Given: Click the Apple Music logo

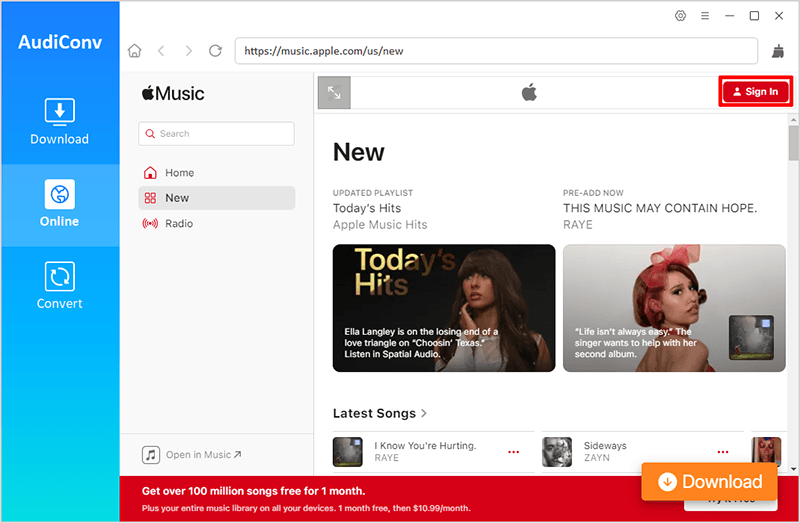Looking at the screenshot, I should coord(173,93).
